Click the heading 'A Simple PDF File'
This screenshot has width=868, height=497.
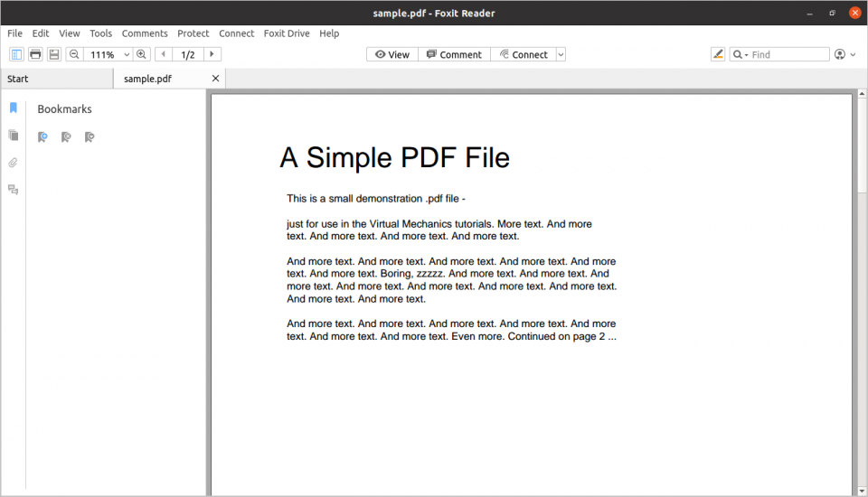[395, 158]
